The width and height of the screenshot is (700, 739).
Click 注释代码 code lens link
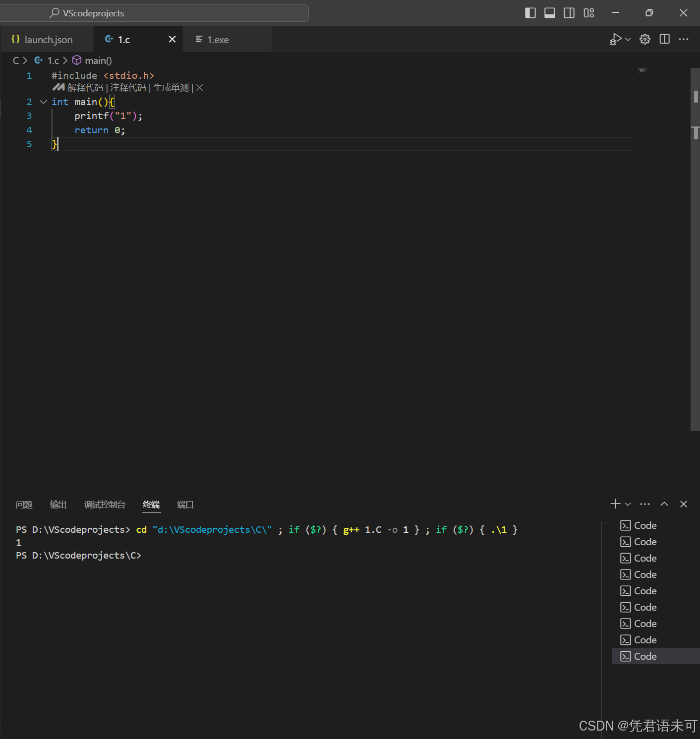[128, 88]
